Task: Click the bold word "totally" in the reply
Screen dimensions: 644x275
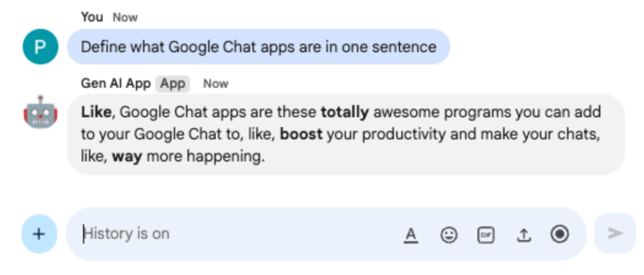Action: click(345, 112)
